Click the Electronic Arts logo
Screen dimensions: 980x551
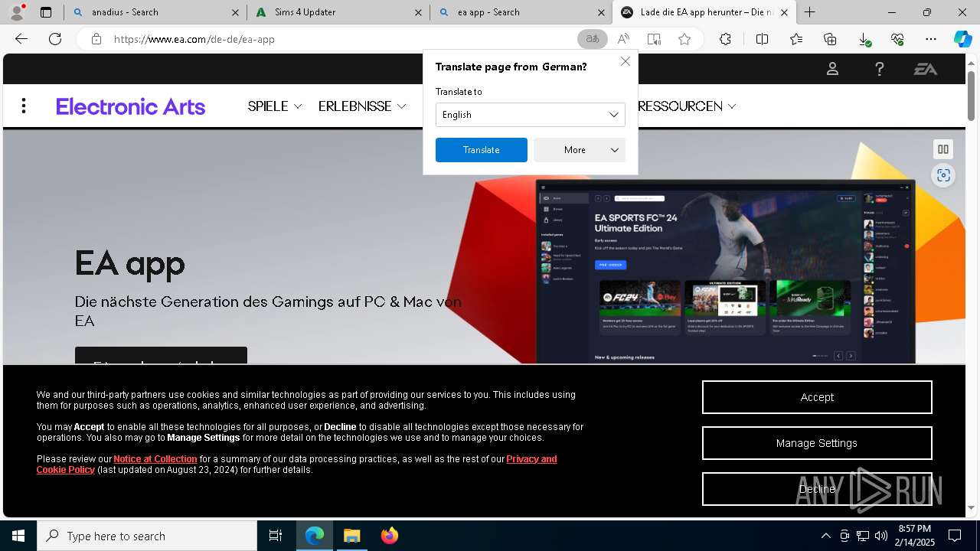[130, 106]
